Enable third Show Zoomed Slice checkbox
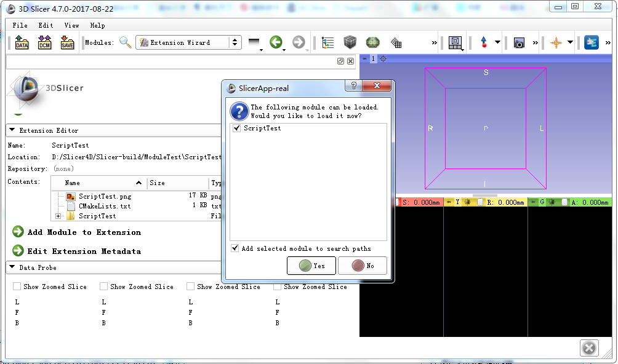This screenshot has height=364, width=618. point(190,286)
